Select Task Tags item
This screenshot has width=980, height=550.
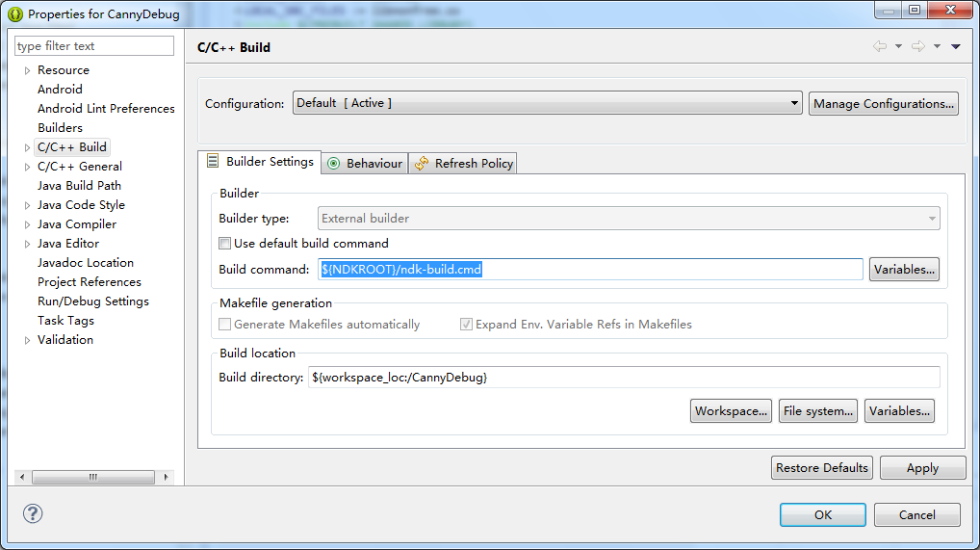65,321
